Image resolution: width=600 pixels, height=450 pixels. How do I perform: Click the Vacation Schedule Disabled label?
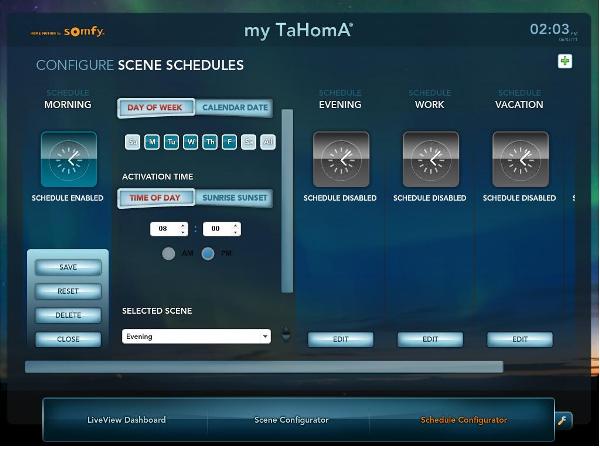pyautogui.click(x=519, y=198)
